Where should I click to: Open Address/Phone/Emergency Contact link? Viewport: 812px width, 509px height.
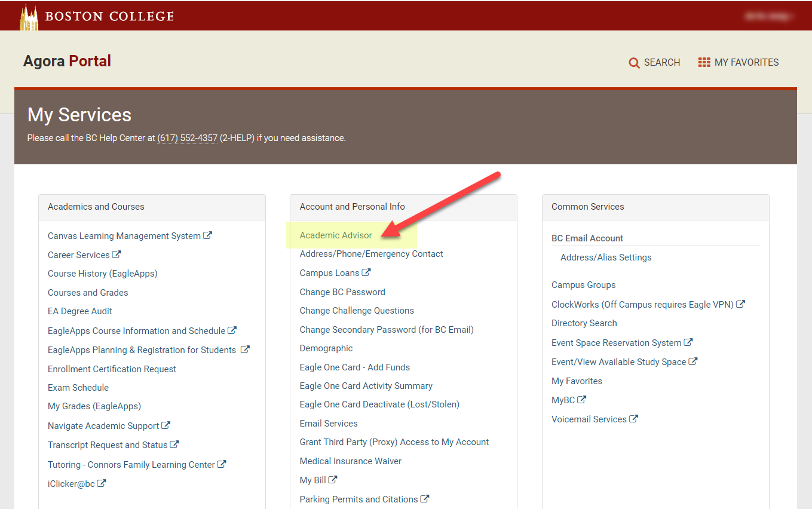click(x=372, y=254)
